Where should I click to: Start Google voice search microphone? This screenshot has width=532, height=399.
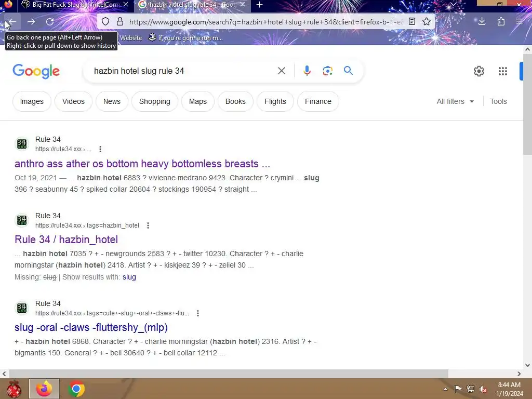coord(307,71)
